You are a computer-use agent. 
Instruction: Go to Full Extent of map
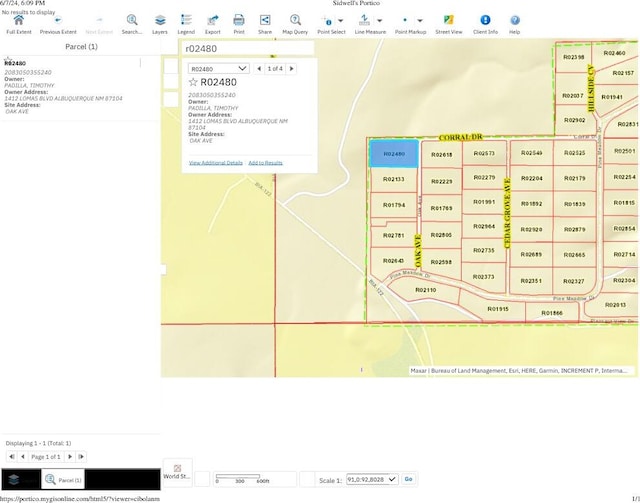pyautogui.click(x=19, y=24)
